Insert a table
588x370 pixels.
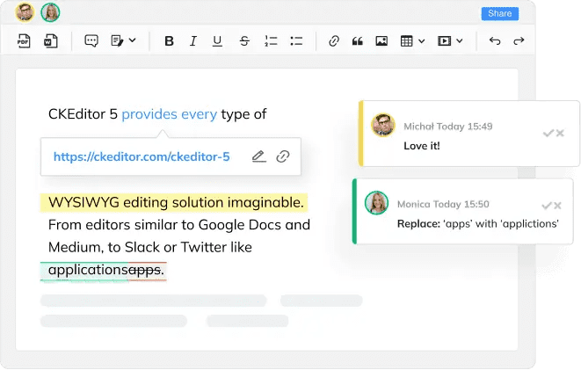point(406,40)
